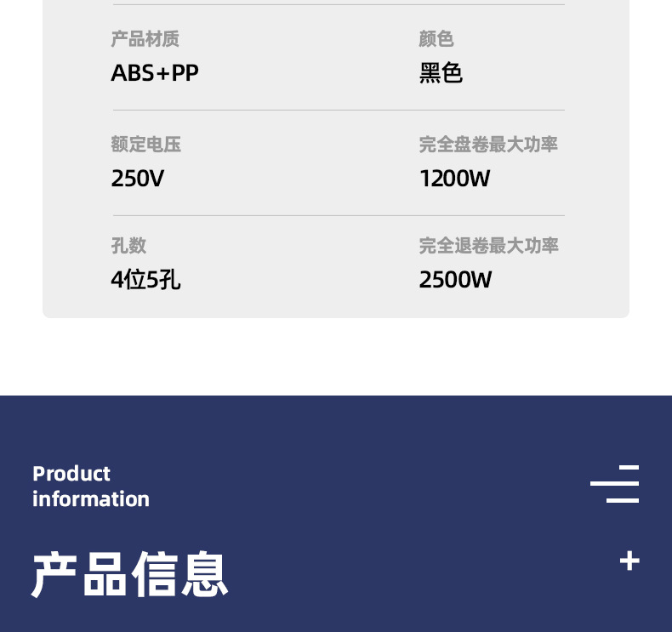The width and height of the screenshot is (672, 632).
Task: Click the 250V voltage value
Action: tap(138, 179)
